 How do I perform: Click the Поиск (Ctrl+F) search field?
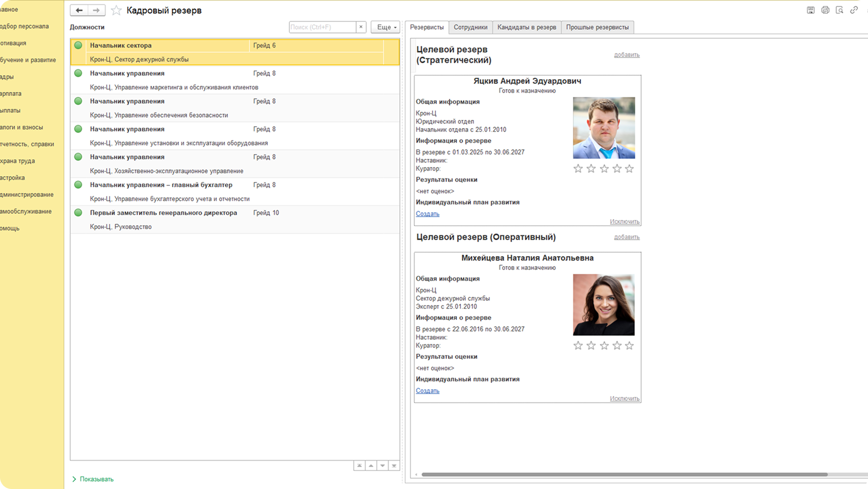322,27
